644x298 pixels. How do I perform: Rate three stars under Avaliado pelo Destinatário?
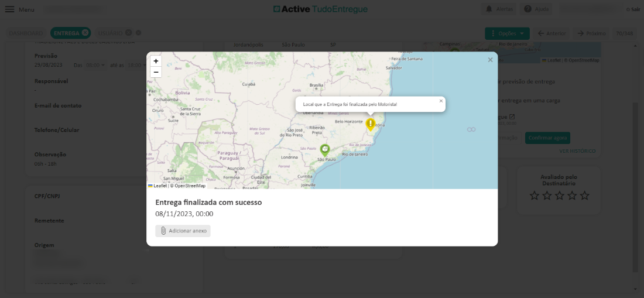(559, 196)
